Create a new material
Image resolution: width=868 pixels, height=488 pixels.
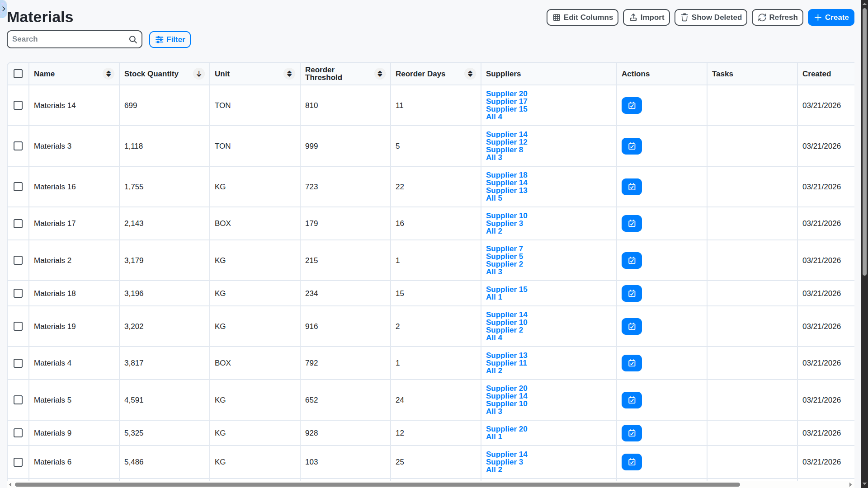tap(830, 17)
